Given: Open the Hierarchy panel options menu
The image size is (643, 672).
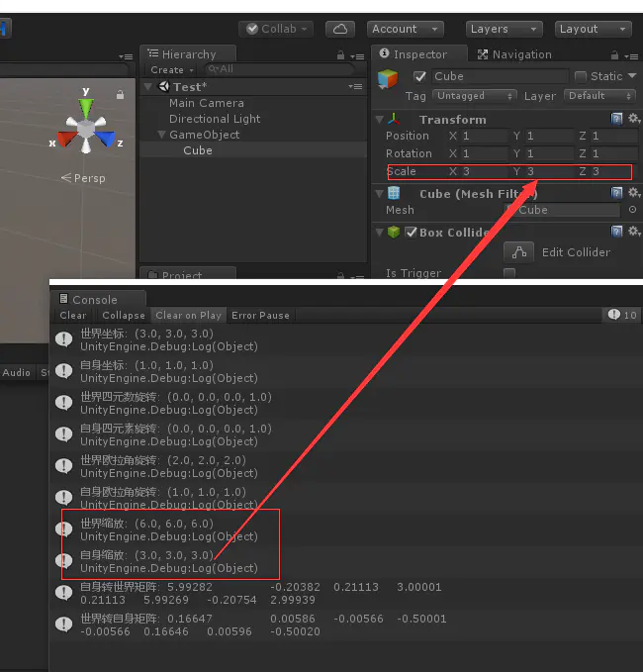Looking at the screenshot, I should tap(357, 56).
